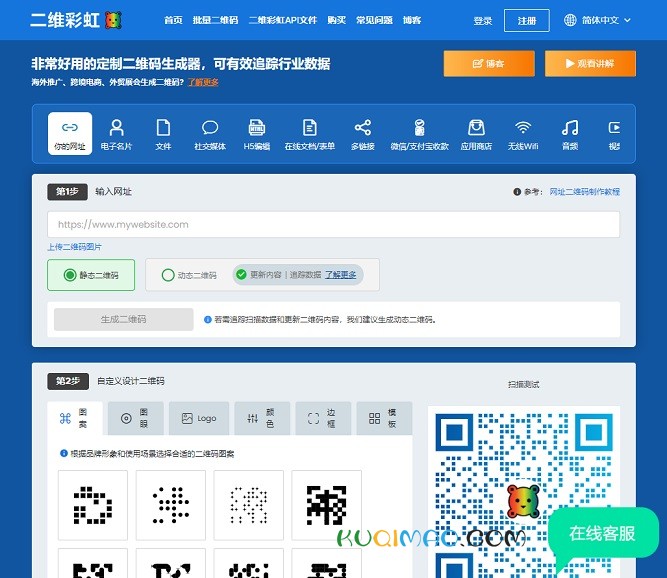Open 网址二维码制作教程 tutorial link
The image size is (667, 578).
click(x=584, y=192)
